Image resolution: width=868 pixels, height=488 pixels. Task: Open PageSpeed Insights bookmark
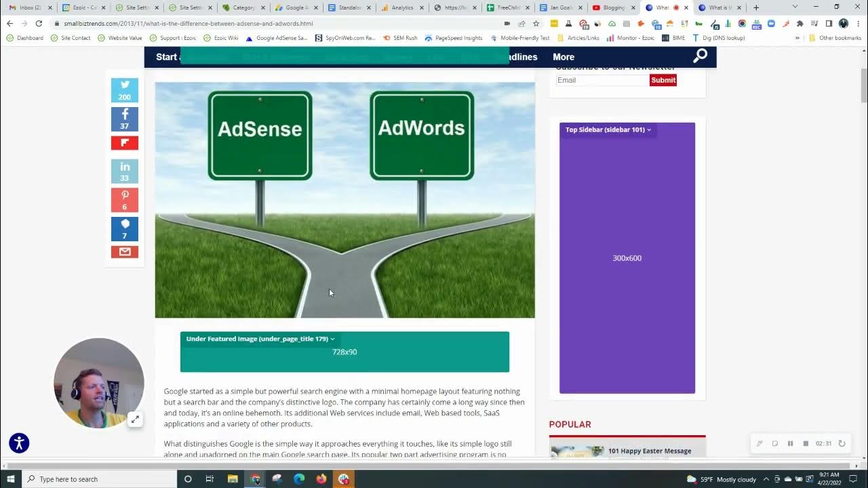pyautogui.click(x=454, y=38)
